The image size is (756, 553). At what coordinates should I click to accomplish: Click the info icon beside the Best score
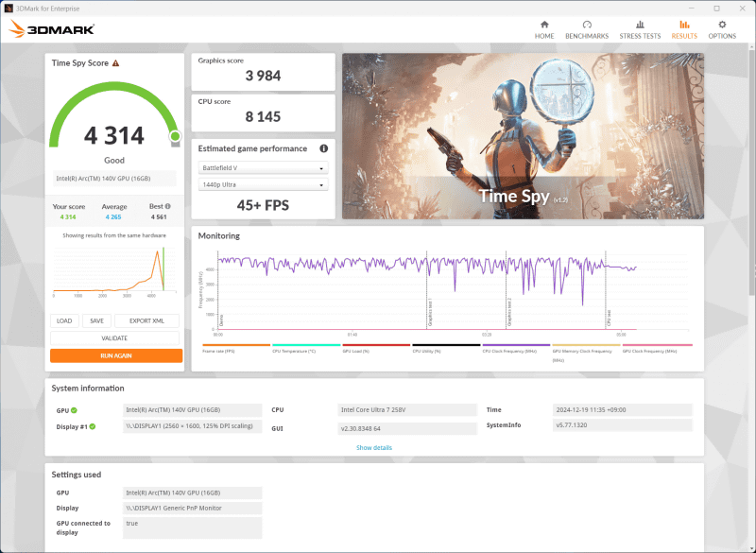168,204
